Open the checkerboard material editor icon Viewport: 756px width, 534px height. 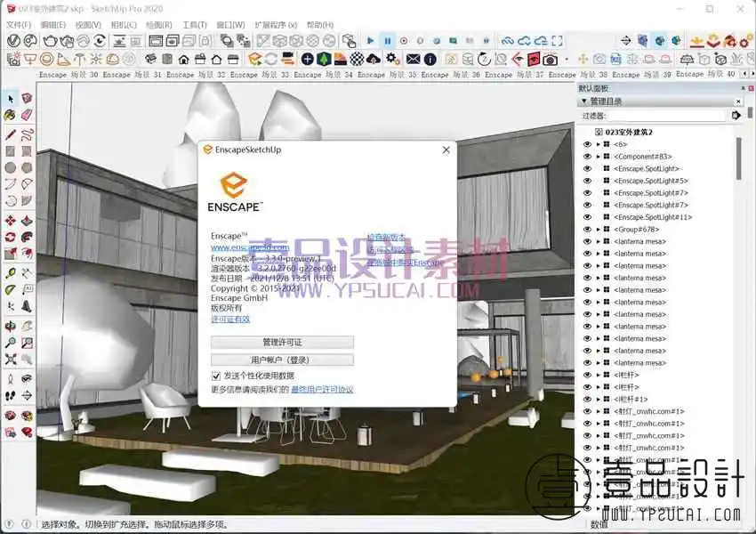point(357,60)
